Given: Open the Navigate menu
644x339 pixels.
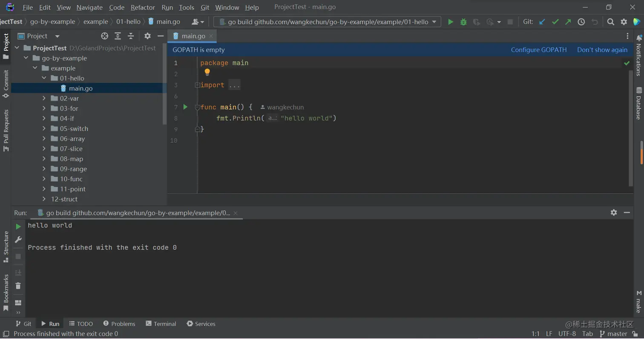Looking at the screenshot, I should pyautogui.click(x=89, y=7).
